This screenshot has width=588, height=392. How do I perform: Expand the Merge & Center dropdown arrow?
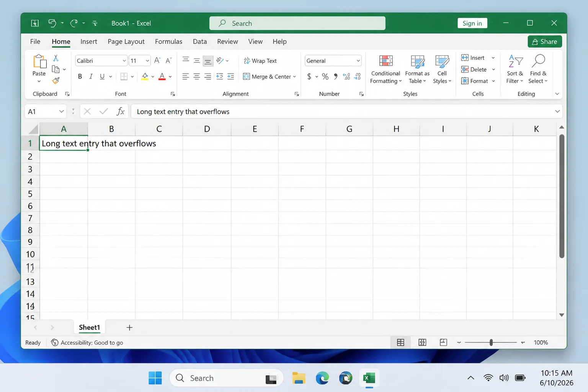pos(294,77)
